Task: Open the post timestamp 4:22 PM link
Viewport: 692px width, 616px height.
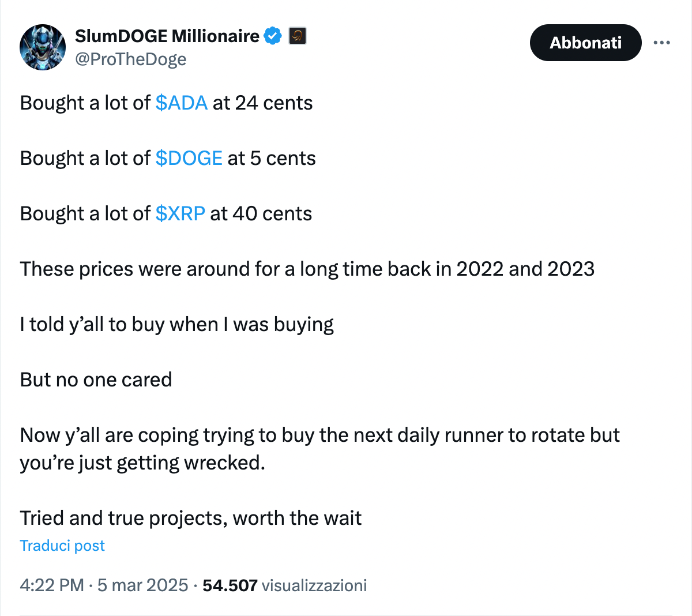Action: (x=55, y=585)
